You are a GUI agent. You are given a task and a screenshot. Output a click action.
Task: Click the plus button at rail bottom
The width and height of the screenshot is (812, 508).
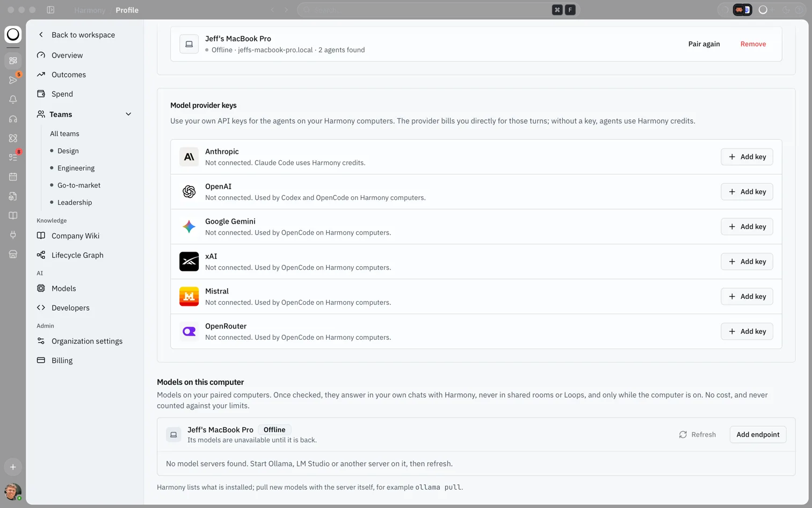coord(13,467)
